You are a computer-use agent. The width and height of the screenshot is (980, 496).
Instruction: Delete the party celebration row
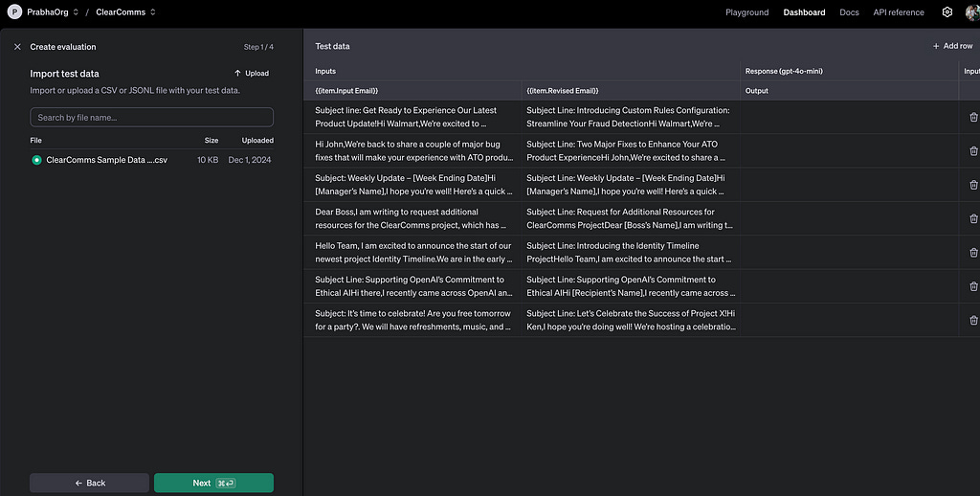(x=973, y=320)
